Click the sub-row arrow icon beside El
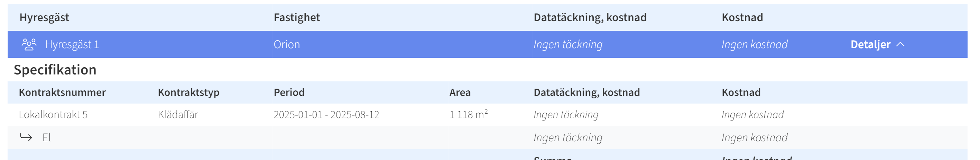 click(x=26, y=137)
